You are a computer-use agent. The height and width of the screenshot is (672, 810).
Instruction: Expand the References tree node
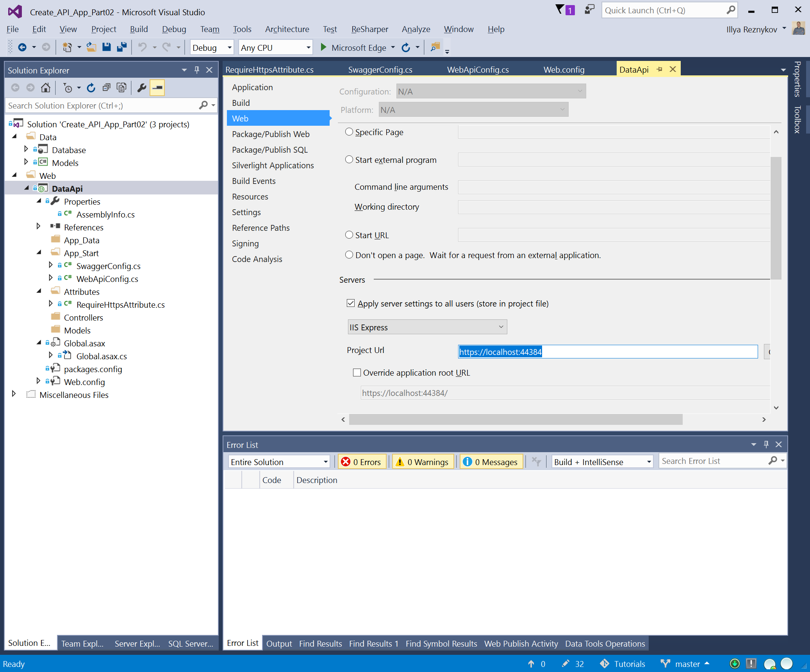point(38,226)
